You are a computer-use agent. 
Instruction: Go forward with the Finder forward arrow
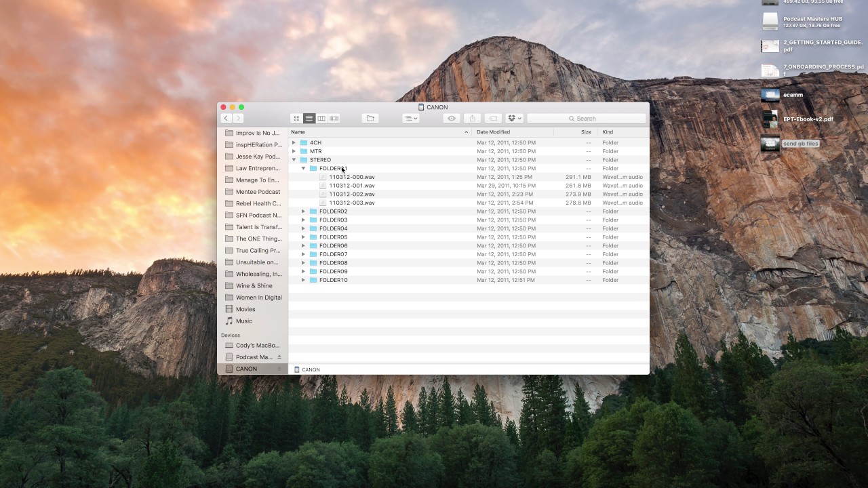pos(237,119)
